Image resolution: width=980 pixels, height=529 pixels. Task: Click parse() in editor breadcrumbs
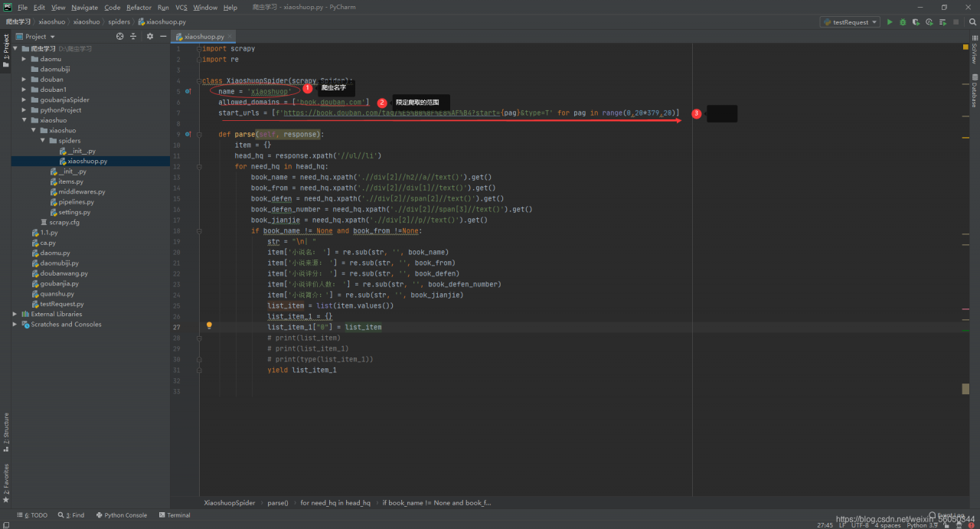[x=278, y=503]
